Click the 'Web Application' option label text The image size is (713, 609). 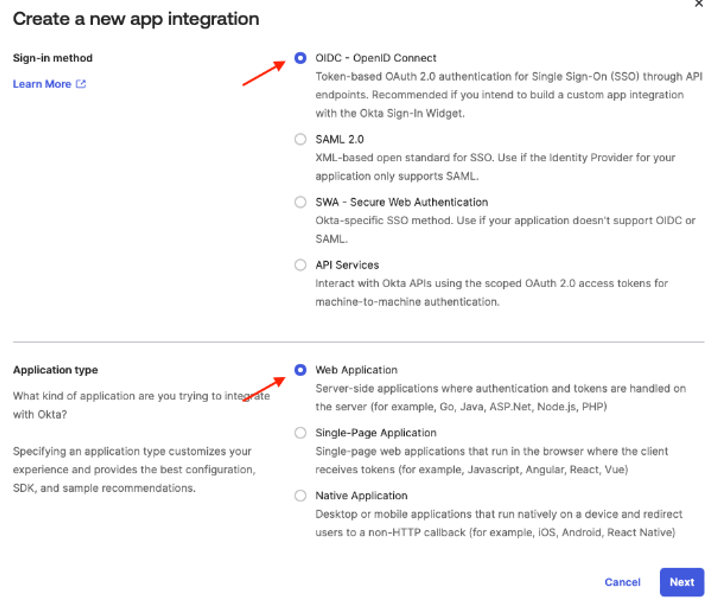pos(356,370)
